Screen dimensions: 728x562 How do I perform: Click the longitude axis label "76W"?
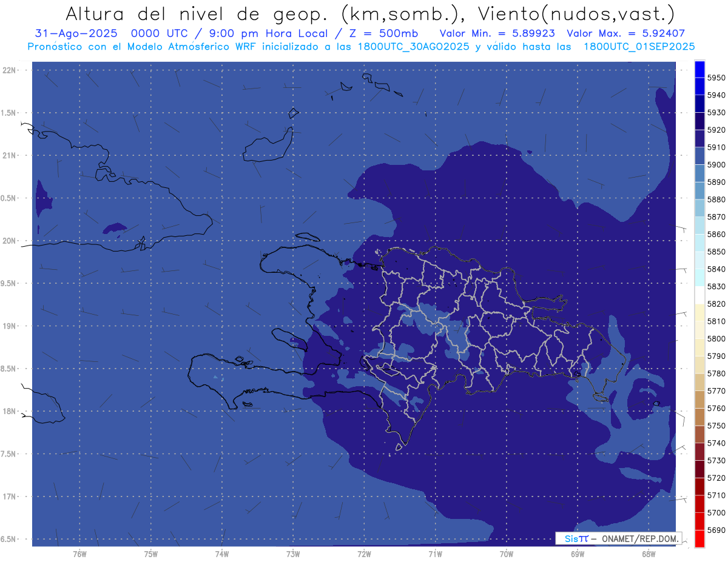tap(79, 554)
